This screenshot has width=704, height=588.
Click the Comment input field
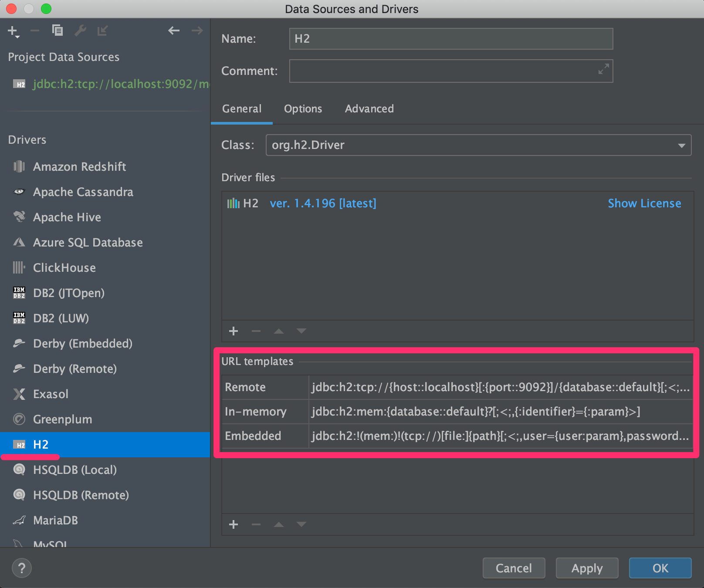pyautogui.click(x=451, y=71)
